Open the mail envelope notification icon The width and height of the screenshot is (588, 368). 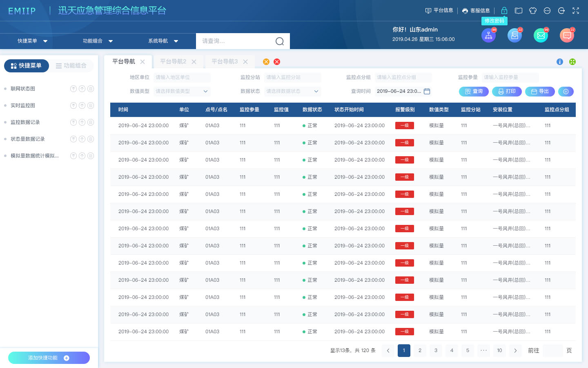pos(541,36)
